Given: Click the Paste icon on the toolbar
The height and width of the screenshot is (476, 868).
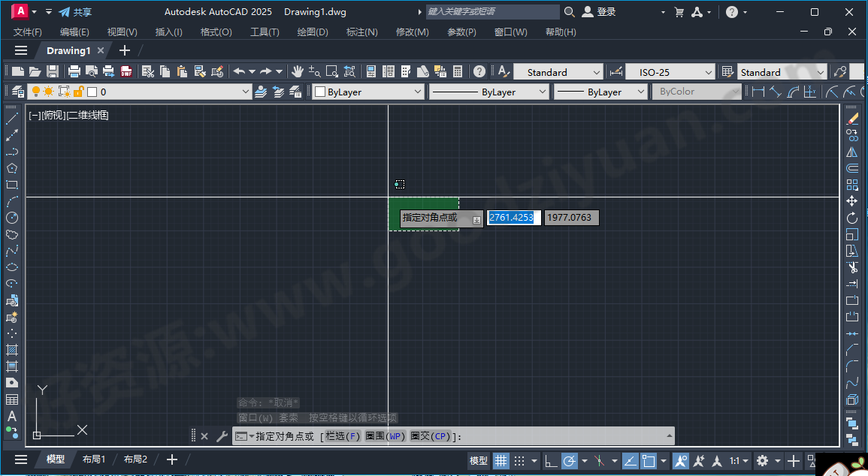Looking at the screenshot, I should (x=182, y=71).
